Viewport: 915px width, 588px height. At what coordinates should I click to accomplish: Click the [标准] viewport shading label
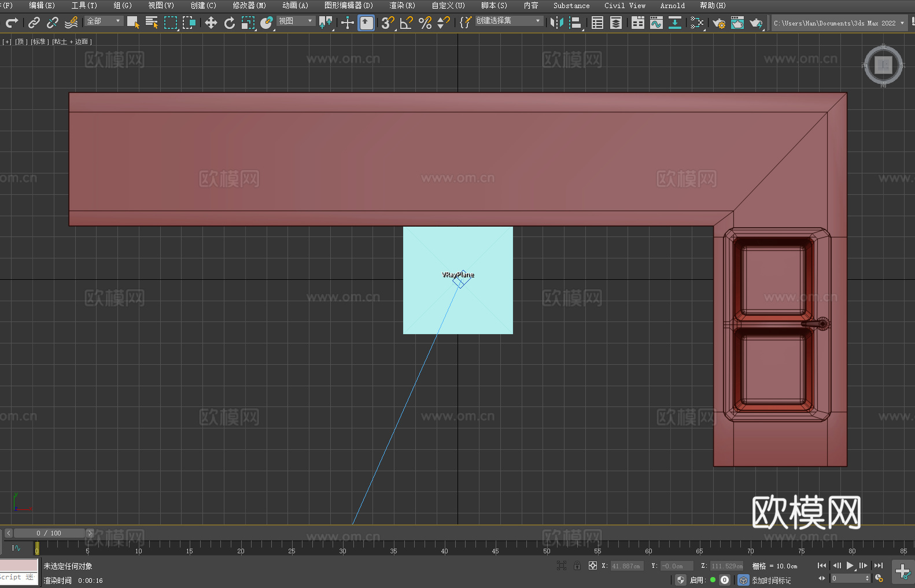click(x=40, y=42)
